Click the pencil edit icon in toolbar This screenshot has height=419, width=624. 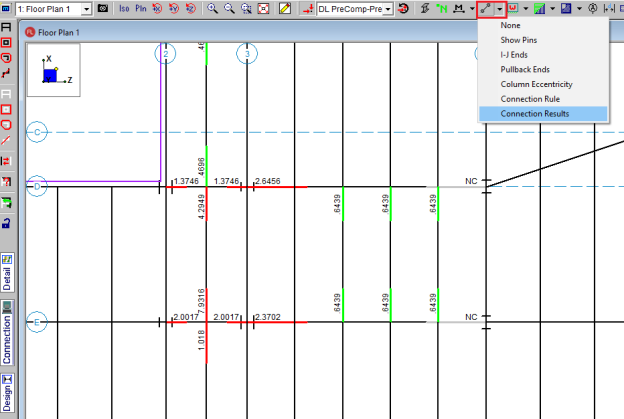click(x=285, y=8)
